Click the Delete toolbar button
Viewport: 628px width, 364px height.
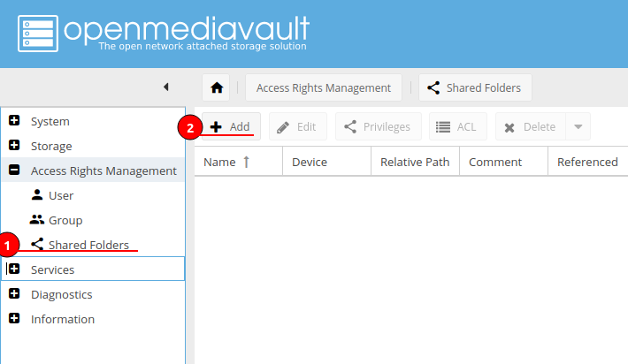[x=531, y=127]
